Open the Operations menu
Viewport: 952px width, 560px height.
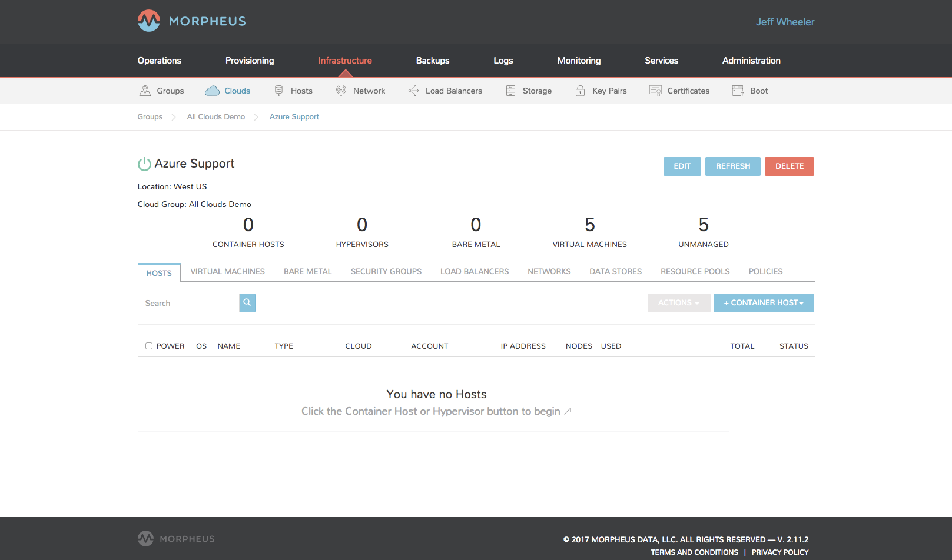(160, 61)
